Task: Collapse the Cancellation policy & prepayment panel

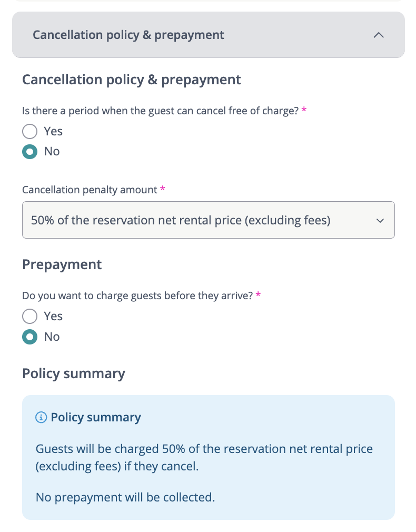Action: [x=378, y=35]
